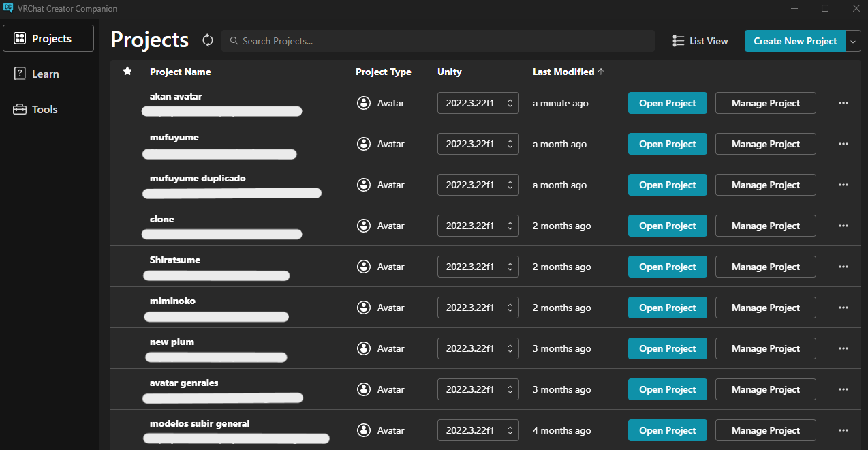The width and height of the screenshot is (868, 450).
Task: Manage Project for modelos subir general
Action: point(766,430)
